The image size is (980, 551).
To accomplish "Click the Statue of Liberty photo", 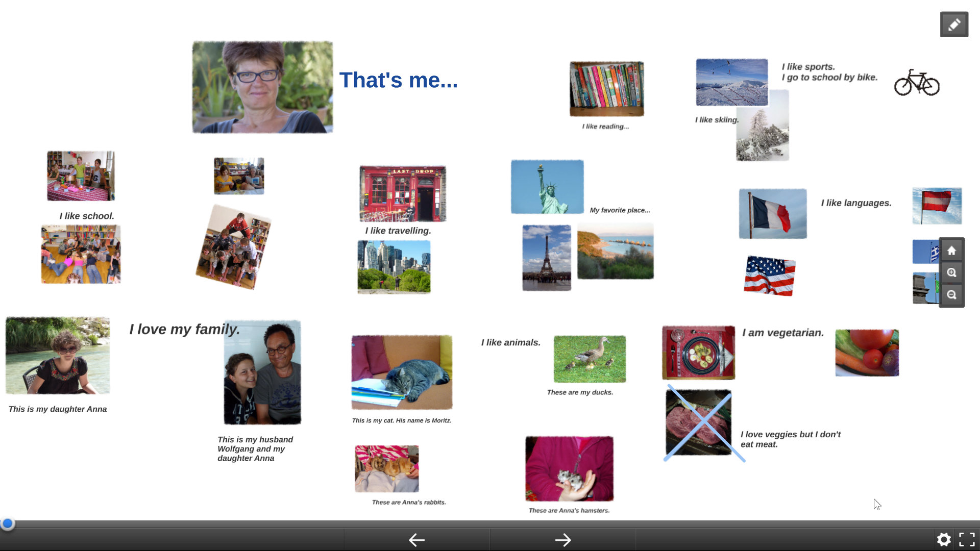I will coord(547,187).
